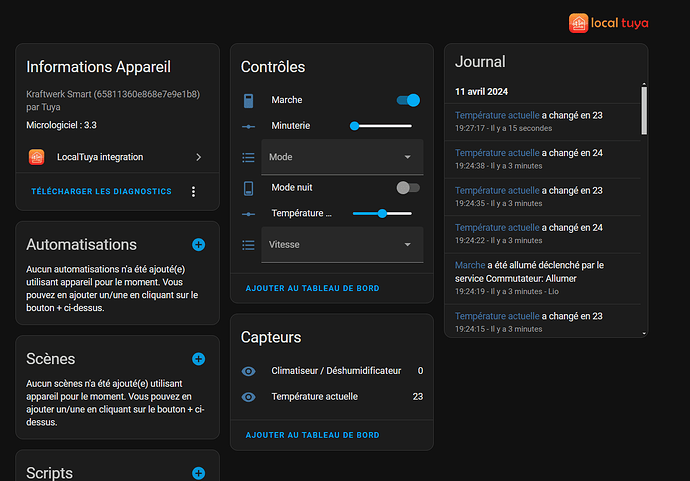
Task: Enable the Mode nuit toggle
Action: click(407, 187)
